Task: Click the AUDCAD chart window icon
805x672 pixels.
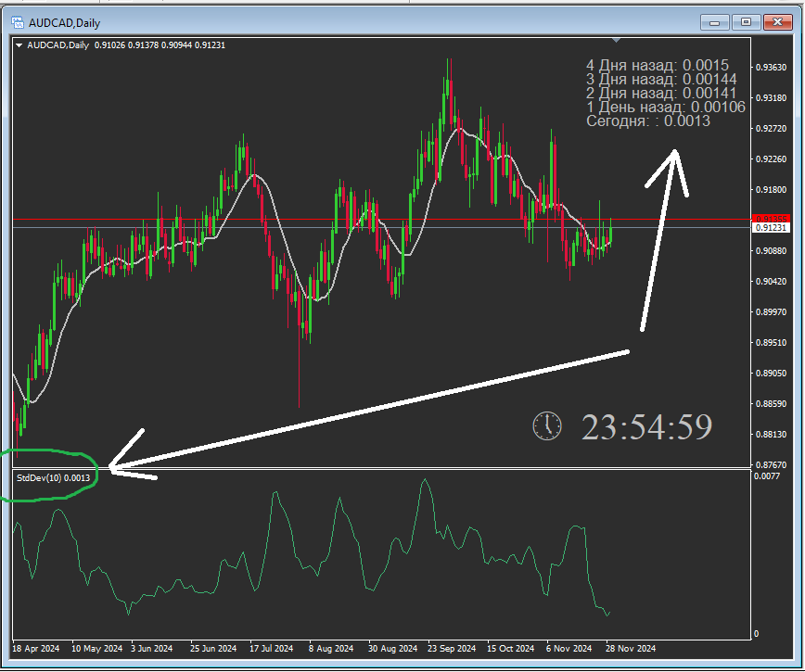Action: pos(18,22)
